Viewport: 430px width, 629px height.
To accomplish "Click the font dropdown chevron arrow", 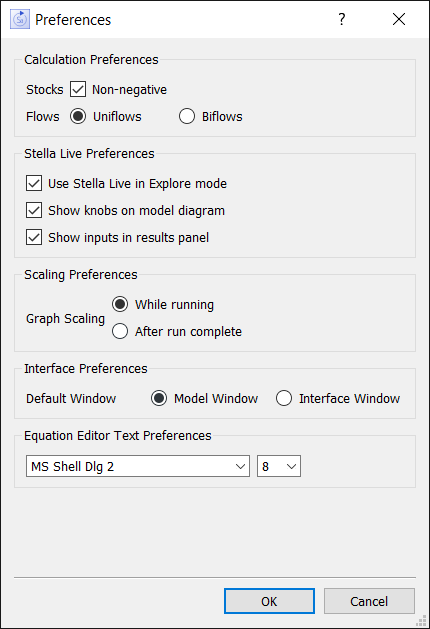I will (240, 467).
